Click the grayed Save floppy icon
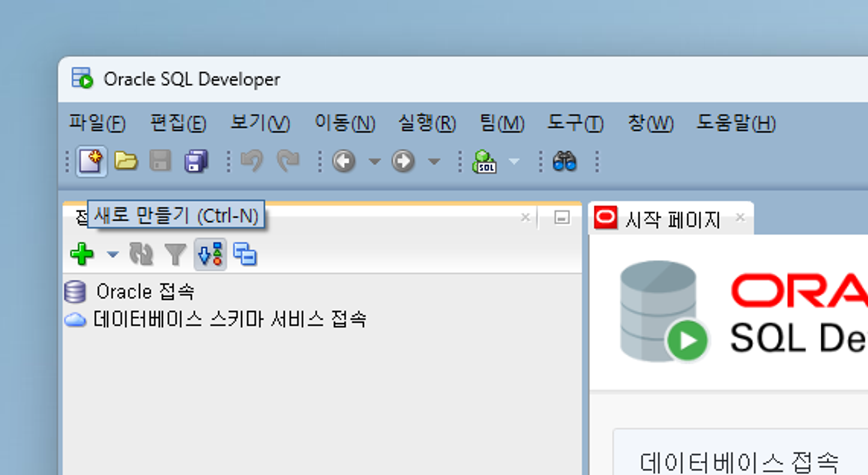 (x=160, y=161)
